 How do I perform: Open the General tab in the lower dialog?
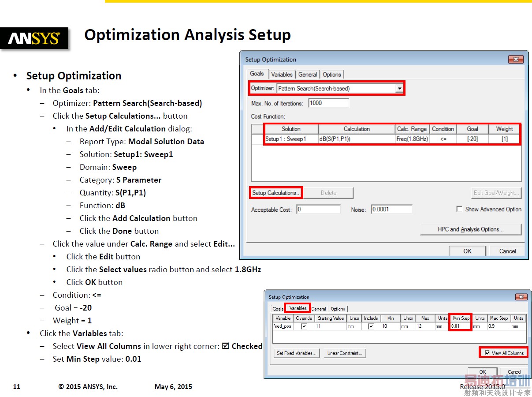coord(319,309)
